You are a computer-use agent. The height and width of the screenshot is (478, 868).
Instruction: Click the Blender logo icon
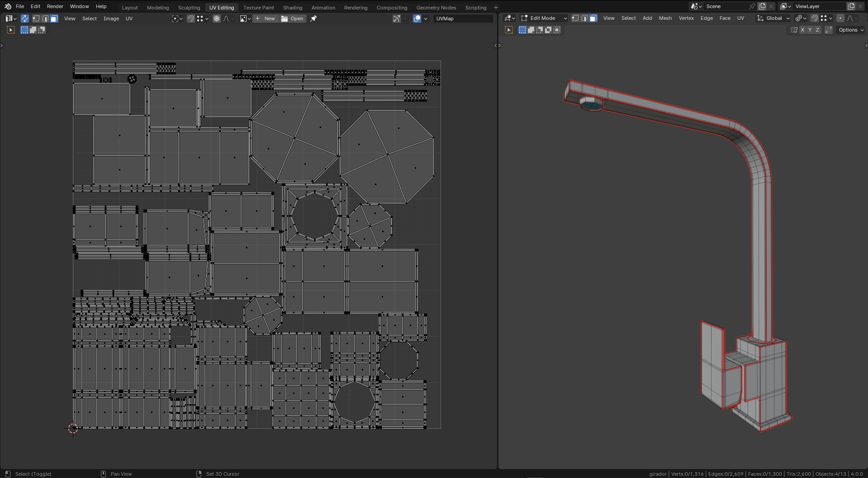click(8, 6)
